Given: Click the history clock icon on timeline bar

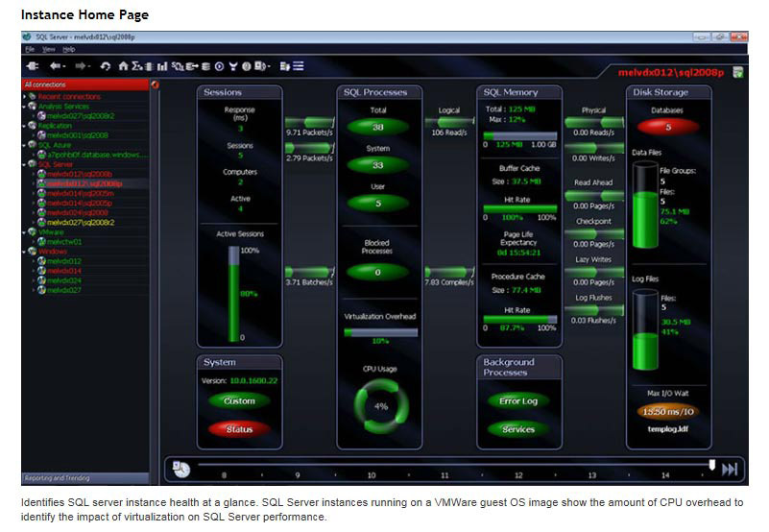Looking at the screenshot, I should coord(181,470).
